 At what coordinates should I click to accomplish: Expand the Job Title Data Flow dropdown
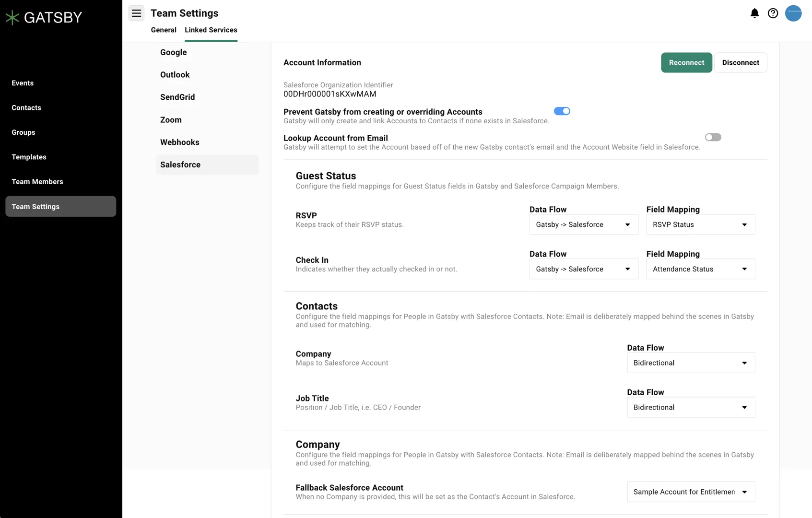690,407
